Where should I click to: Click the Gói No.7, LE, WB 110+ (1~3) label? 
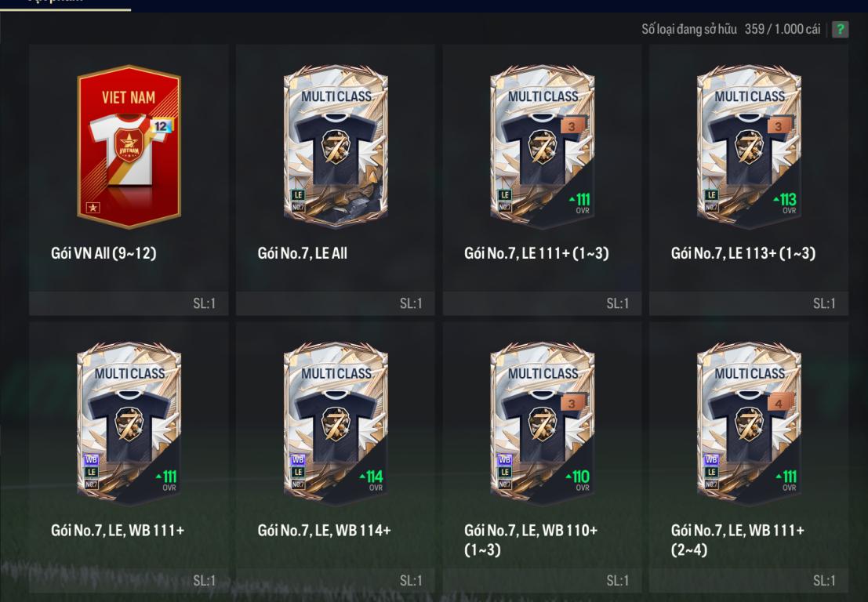coord(531,540)
